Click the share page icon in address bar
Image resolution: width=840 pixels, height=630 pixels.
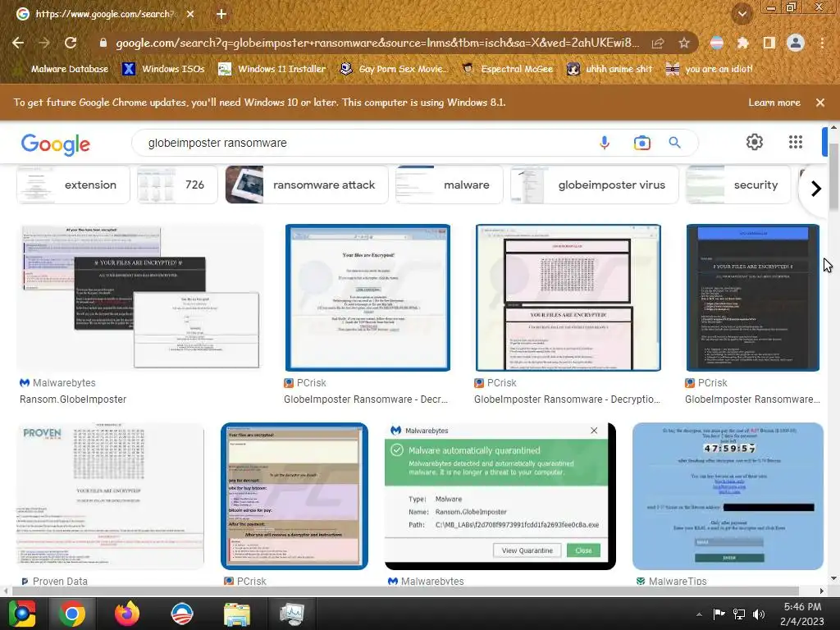(658, 43)
